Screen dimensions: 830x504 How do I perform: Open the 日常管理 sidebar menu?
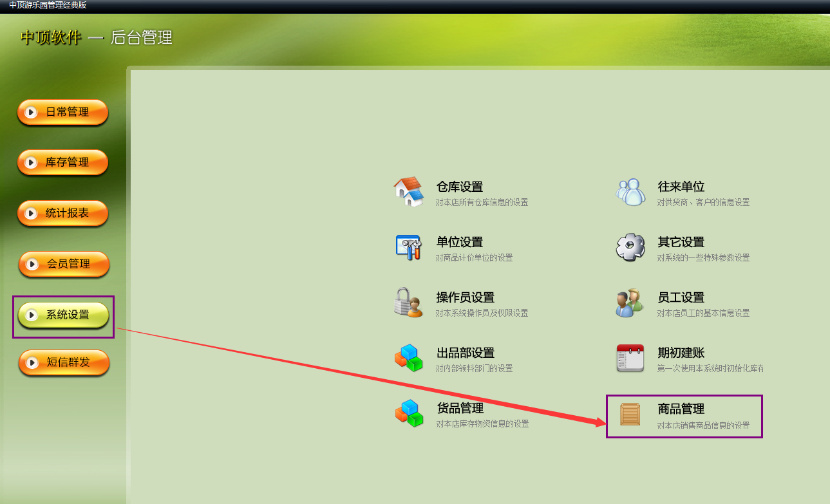pos(62,112)
